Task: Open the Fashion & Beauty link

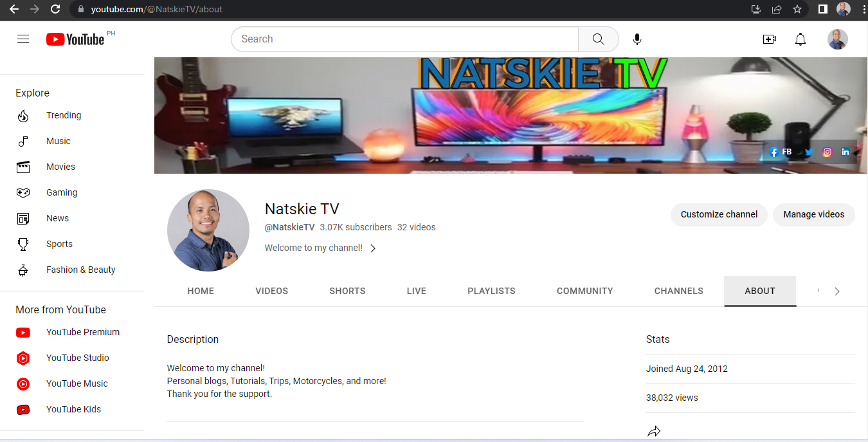Action: click(x=81, y=270)
